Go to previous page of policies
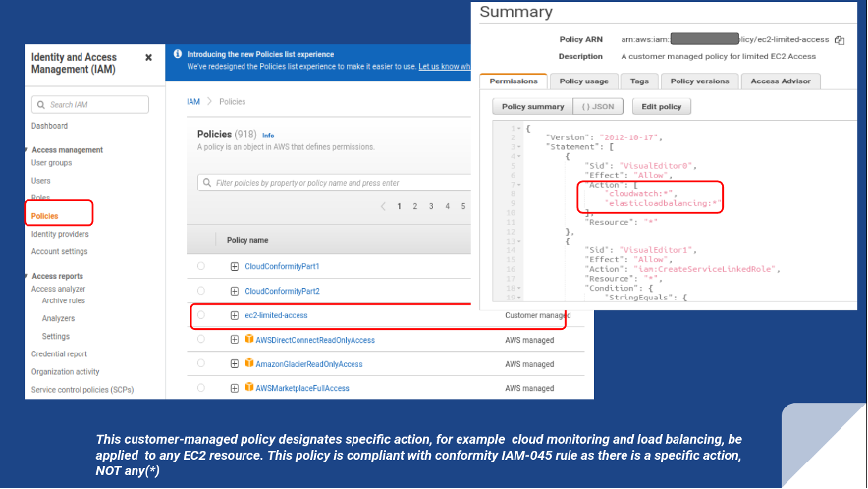Image resolution: width=868 pixels, height=489 pixels. (383, 207)
